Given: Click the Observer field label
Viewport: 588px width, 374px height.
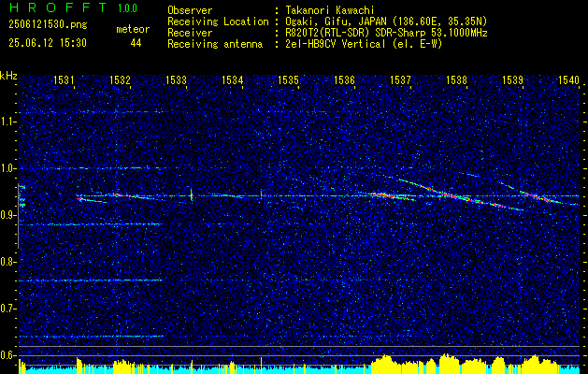Looking at the screenshot, I should (190, 10).
